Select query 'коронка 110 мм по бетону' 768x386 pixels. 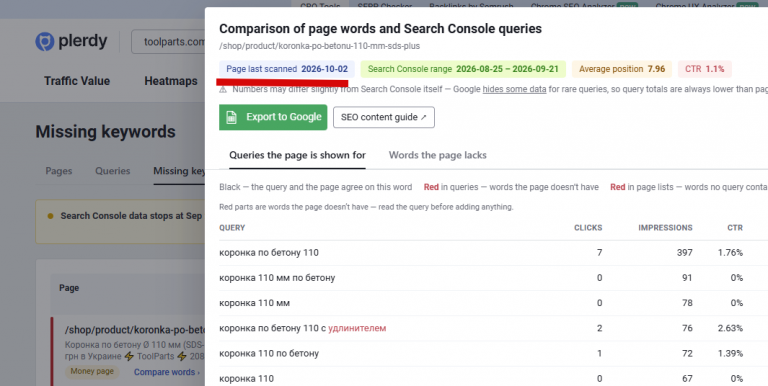tap(277, 278)
